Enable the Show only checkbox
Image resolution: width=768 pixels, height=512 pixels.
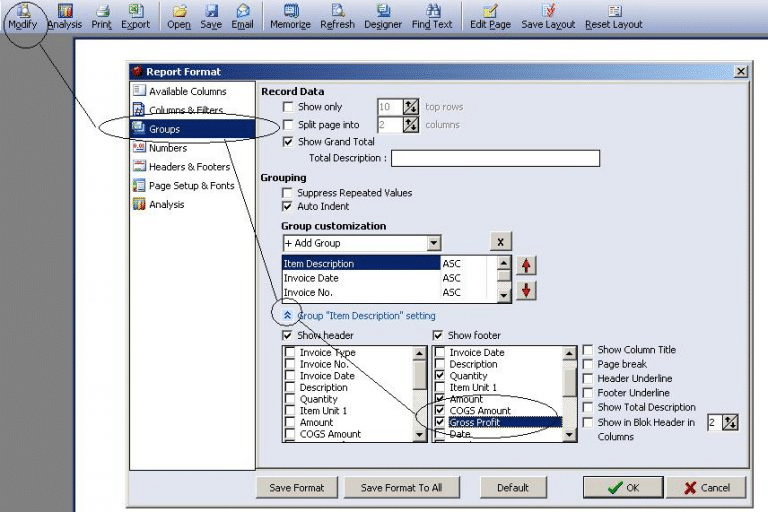[x=289, y=107]
